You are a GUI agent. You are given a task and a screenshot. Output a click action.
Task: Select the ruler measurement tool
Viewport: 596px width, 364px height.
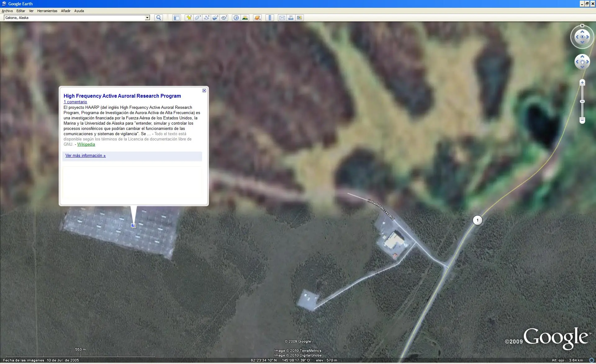270,18
